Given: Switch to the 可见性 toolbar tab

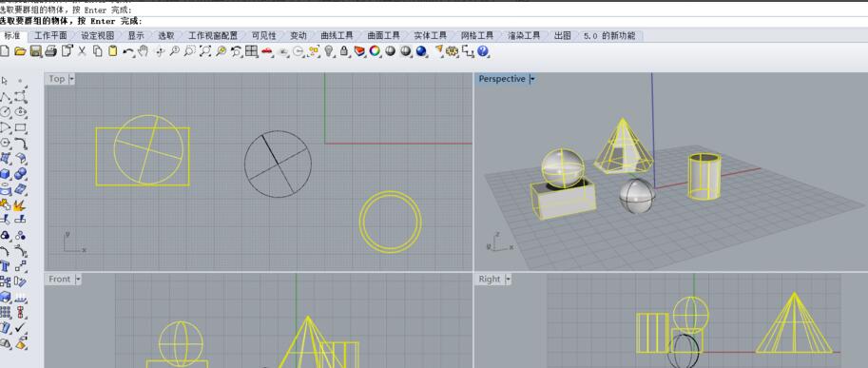Looking at the screenshot, I should 264,35.
